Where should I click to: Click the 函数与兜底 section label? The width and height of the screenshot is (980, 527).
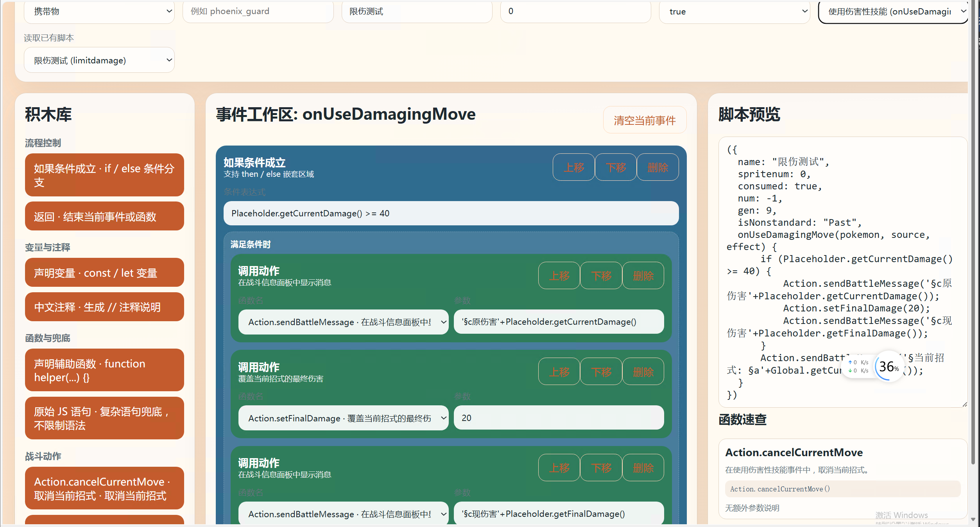(48, 338)
